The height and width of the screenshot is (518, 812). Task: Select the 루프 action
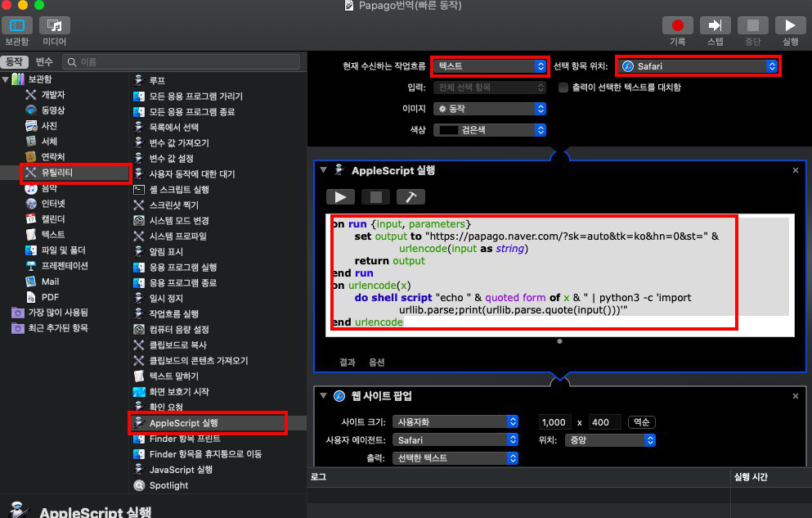(x=157, y=80)
